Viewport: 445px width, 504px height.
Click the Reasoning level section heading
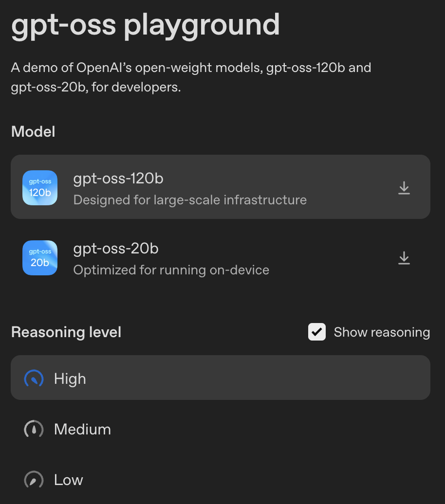point(66,332)
